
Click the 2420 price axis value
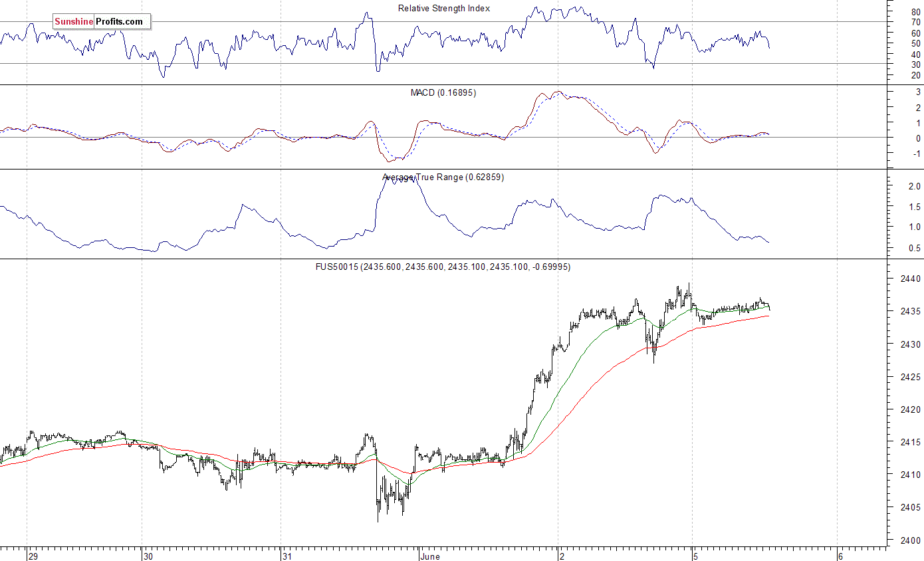click(x=910, y=410)
